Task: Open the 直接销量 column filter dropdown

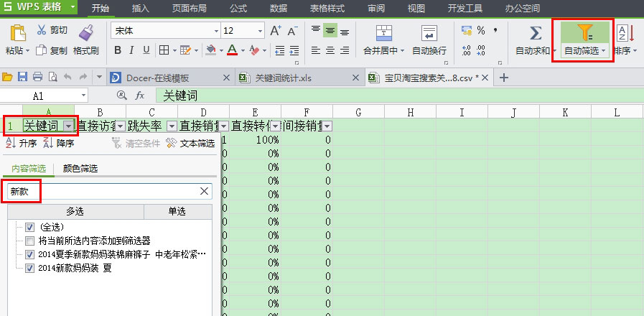Action: [224, 126]
